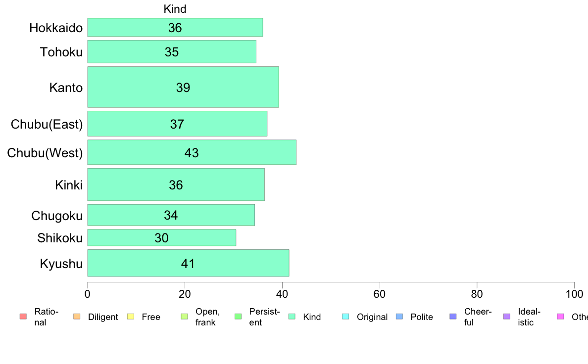Select the Kind legend swatch

click(292, 317)
